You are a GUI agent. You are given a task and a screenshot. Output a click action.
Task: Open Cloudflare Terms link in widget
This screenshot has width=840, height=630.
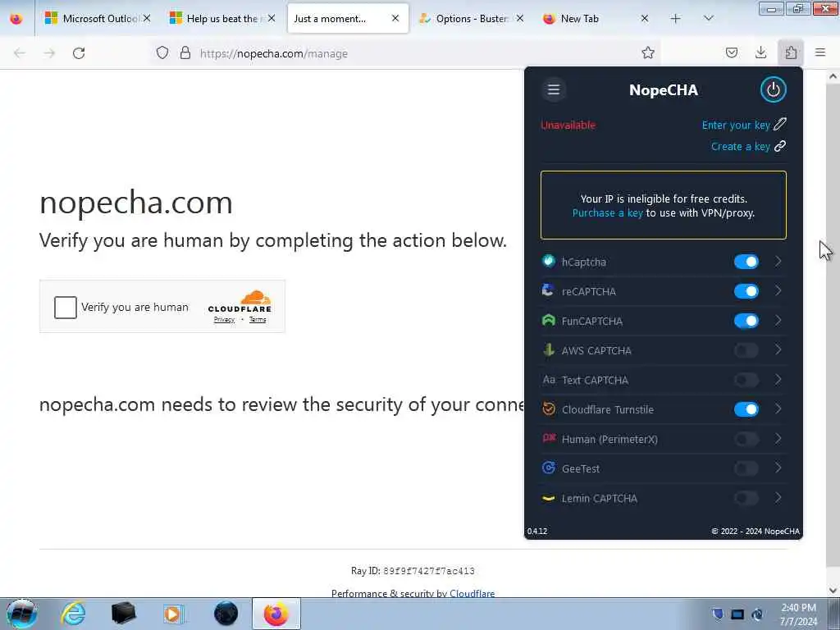click(x=258, y=319)
